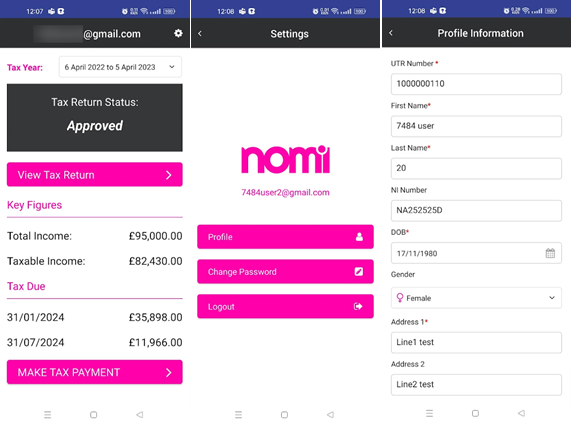Image resolution: width=572 pixels, height=425 pixels.
Task: Select the Profile menu item
Action: point(285,237)
